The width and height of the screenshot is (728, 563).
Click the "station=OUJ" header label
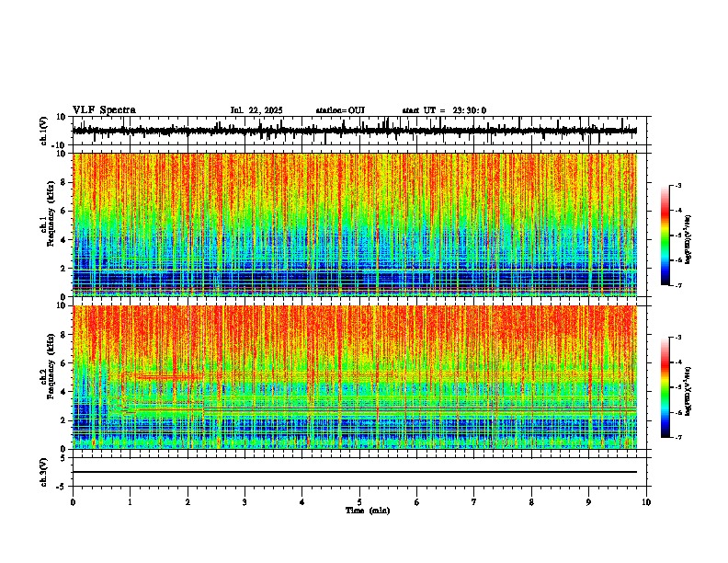pos(340,110)
